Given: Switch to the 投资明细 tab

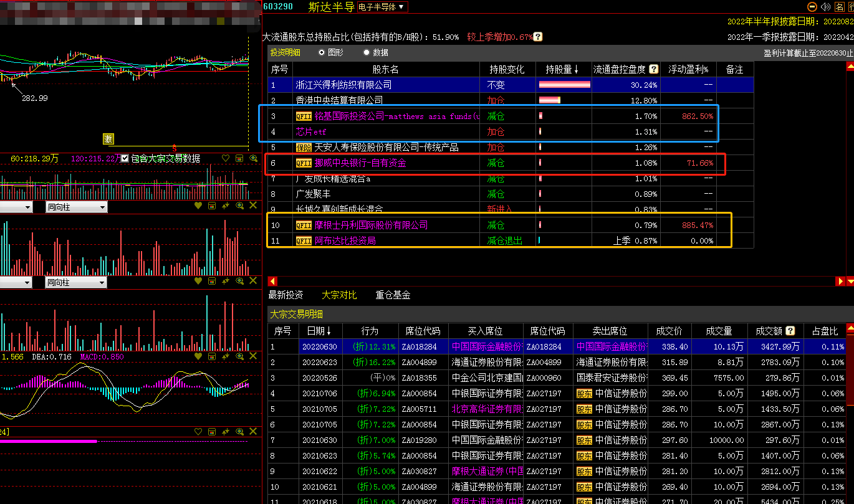Looking at the screenshot, I should (285, 52).
